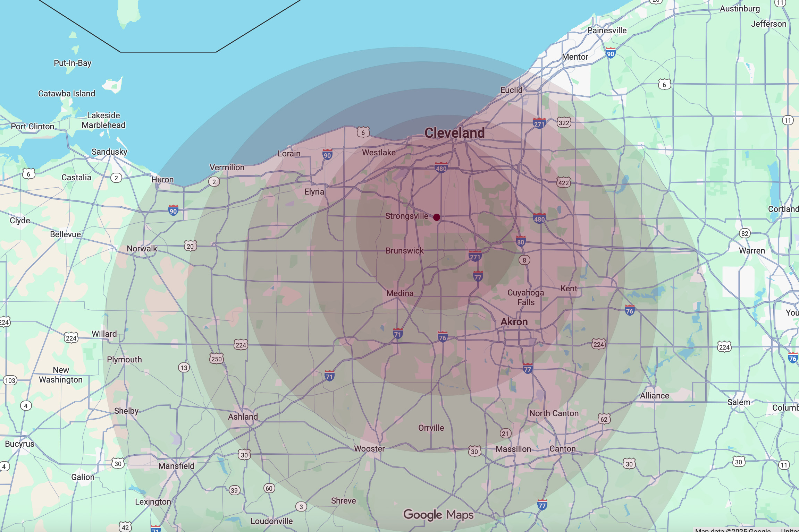Click the I-480 shield south of Cleveland
The width and height of the screenshot is (799, 532).
(x=441, y=168)
